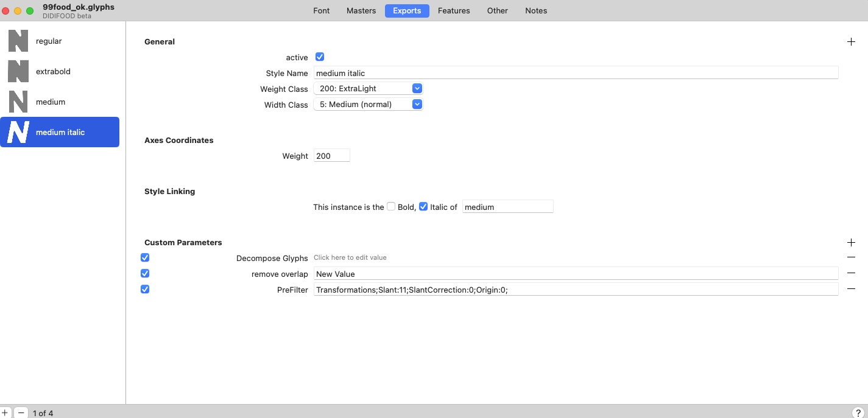Uncheck the Italic style linking checkbox
The width and height of the screenshot is (868, 418).
coord(423,207)
